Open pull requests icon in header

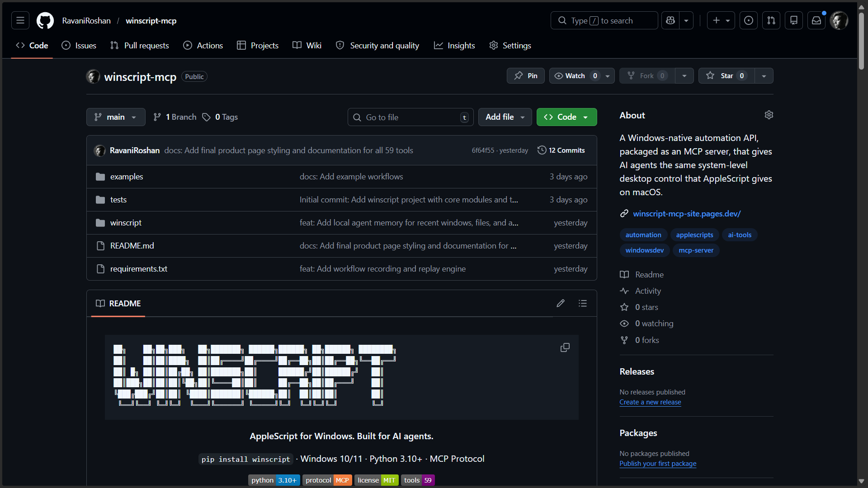(x=771, y=21)
